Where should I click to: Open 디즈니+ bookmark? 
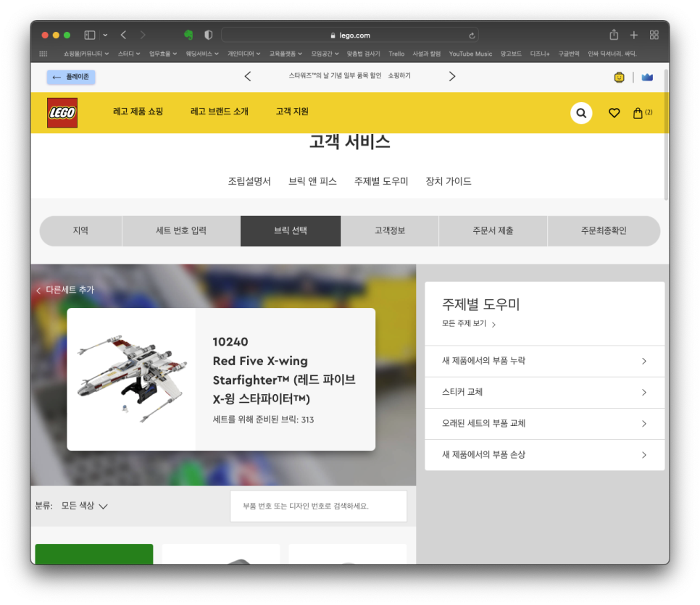540,54
